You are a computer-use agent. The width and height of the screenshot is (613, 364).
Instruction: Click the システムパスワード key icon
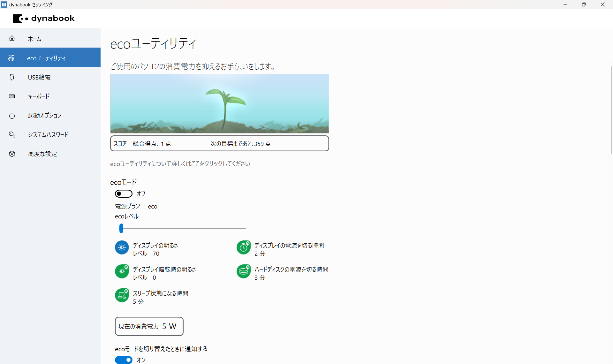pyautogui.click(x=12, y=134)
